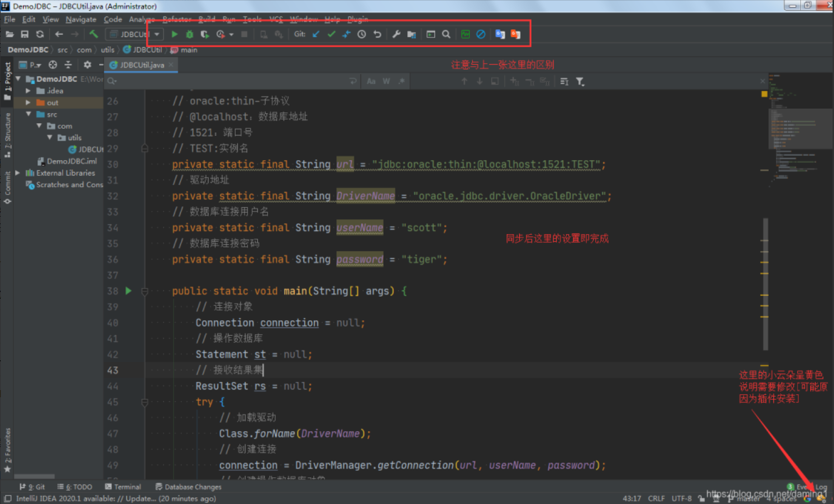Viewport: 834px width, 504px height.
Task: Select DemoJDBC.iml file in tree
Action: pos(67,161)
